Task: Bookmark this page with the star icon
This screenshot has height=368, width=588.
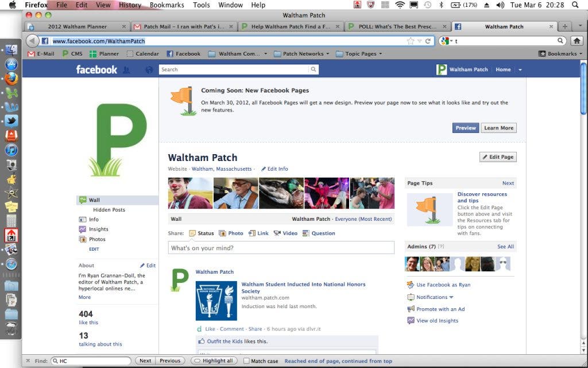Action: (411, 41)
